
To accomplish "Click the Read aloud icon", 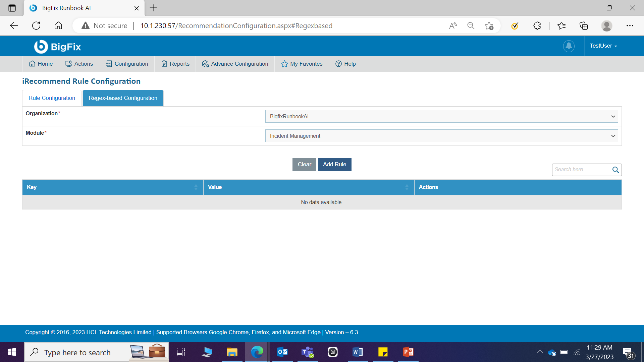I will [x=453, y=26].
